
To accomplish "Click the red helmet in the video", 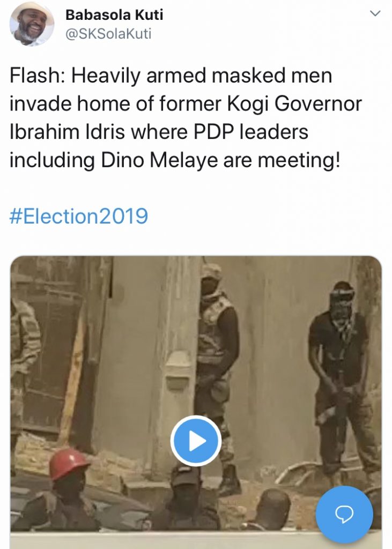I will (x=69, y=463).
